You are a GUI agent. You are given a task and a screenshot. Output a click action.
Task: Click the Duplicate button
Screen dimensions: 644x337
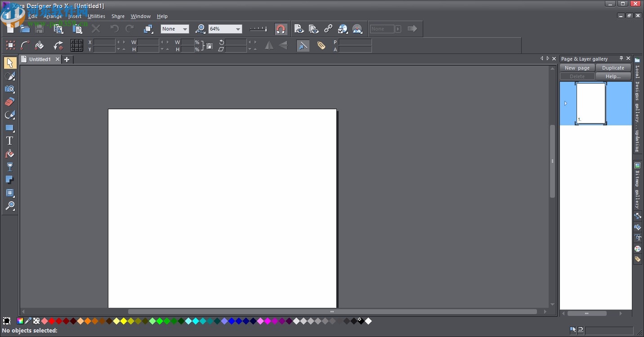pyautogui.click(x=613, y=68)
